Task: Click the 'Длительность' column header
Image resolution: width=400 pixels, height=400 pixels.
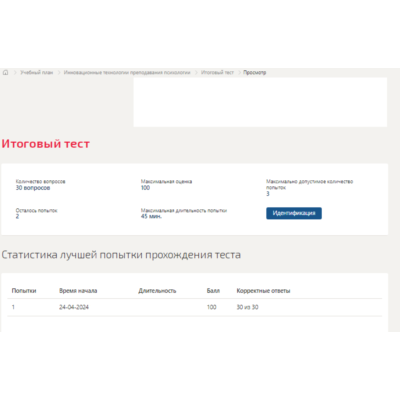Action: point(157,291)
